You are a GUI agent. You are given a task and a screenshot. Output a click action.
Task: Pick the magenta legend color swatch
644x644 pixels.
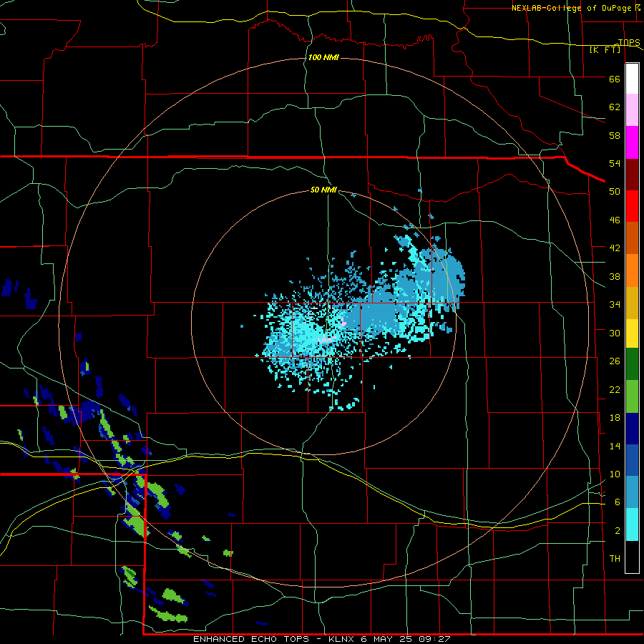pos(632,142)
